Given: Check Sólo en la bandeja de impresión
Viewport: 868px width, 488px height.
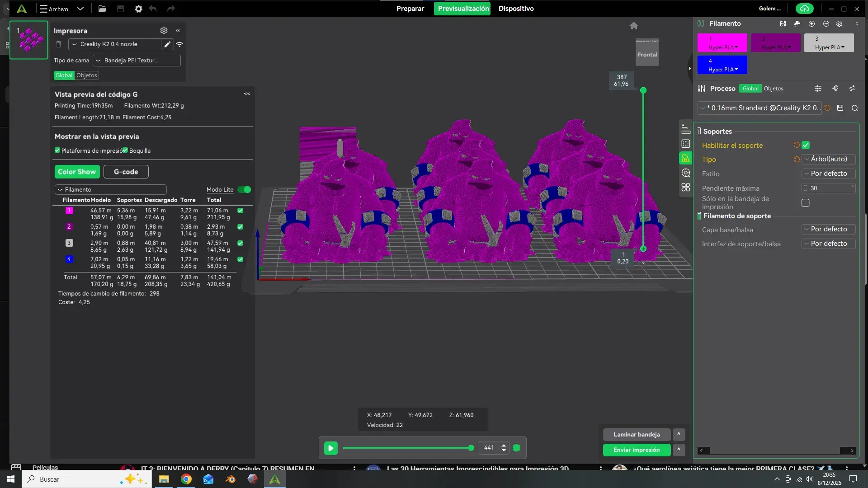Looking at the screenshot, I should [806, 203].
